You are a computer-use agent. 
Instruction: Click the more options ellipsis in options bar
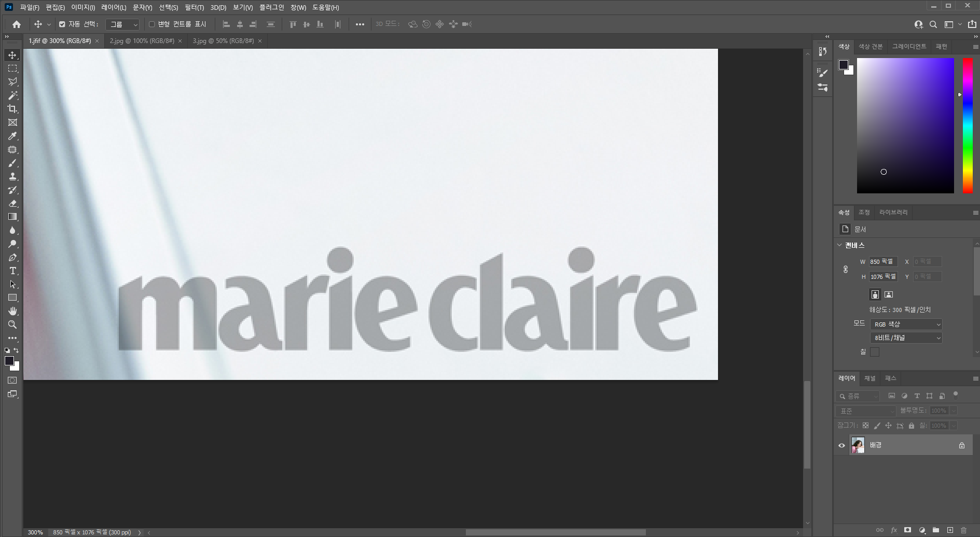pos(360,24)
